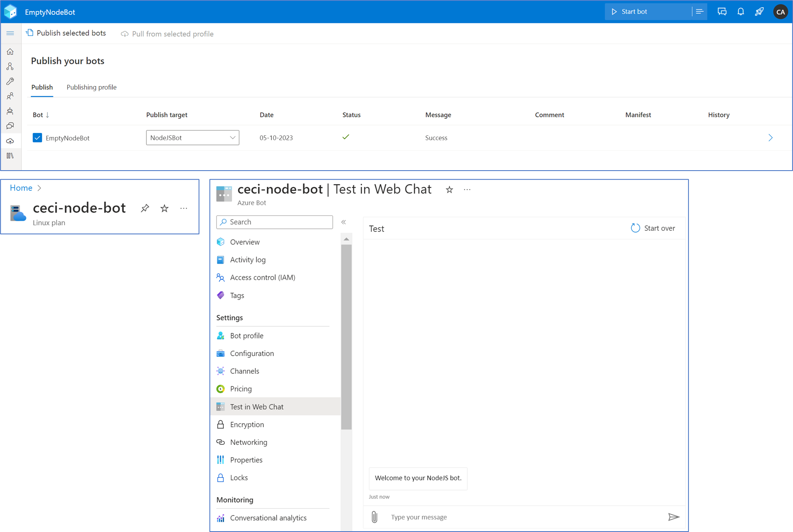Open Access control (IAM) settings
The height and width of the screenshot is (532, 793).
tap(263, 277)
